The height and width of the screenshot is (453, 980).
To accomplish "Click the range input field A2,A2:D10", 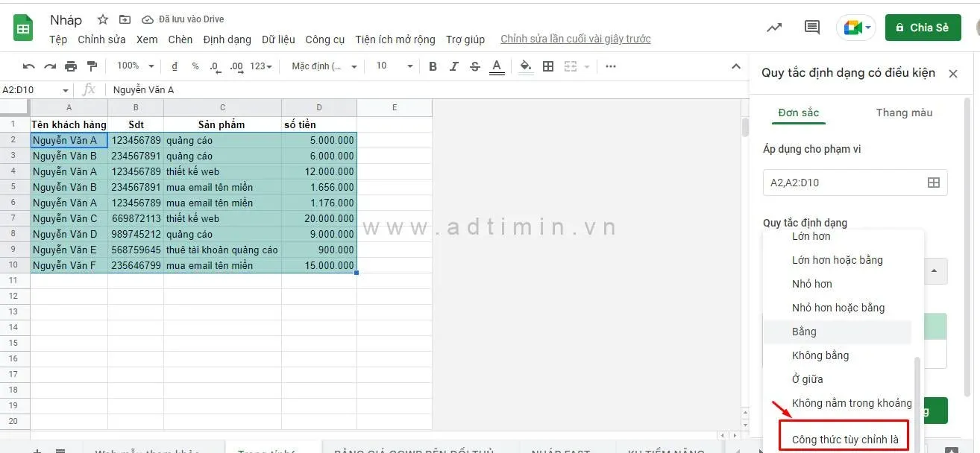I will click(843, 183).
